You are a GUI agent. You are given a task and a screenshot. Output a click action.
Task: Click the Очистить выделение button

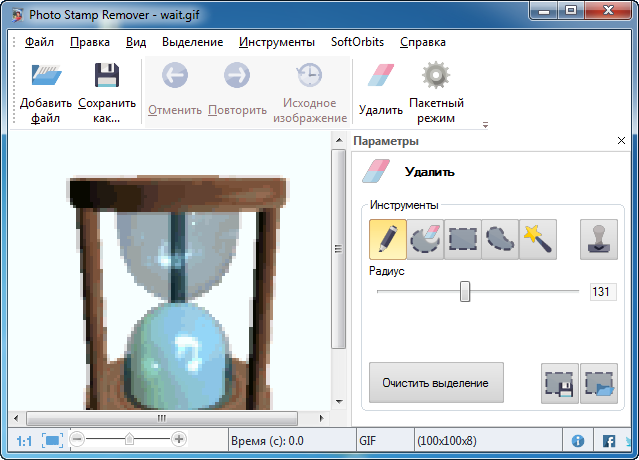coord(436,383)
